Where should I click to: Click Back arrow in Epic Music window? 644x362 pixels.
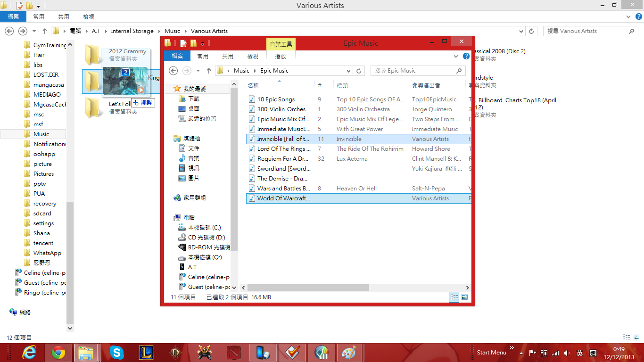coord(173,71)
